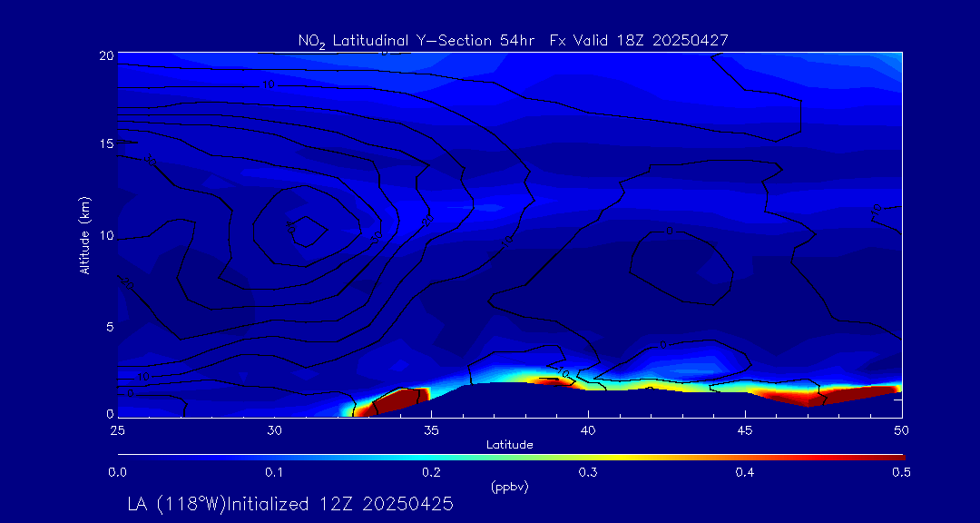Click the colorbar value '0.0'
The width and height of the screenshot is (980, 523).
pyautogui.click(x=117, y=473)
